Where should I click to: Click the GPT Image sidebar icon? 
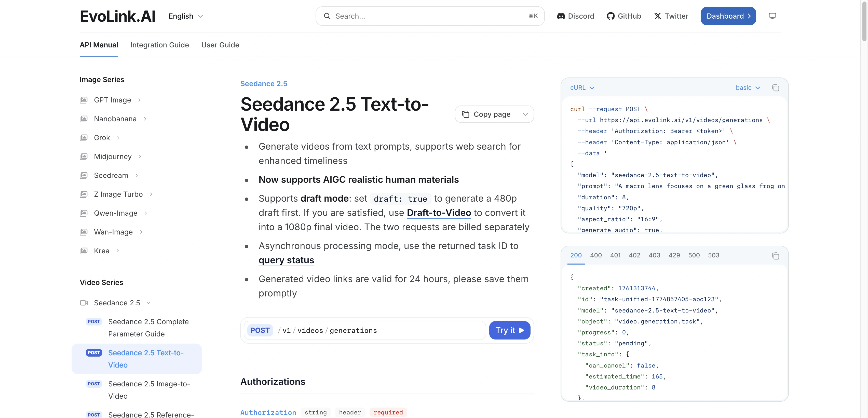[84, 100]
